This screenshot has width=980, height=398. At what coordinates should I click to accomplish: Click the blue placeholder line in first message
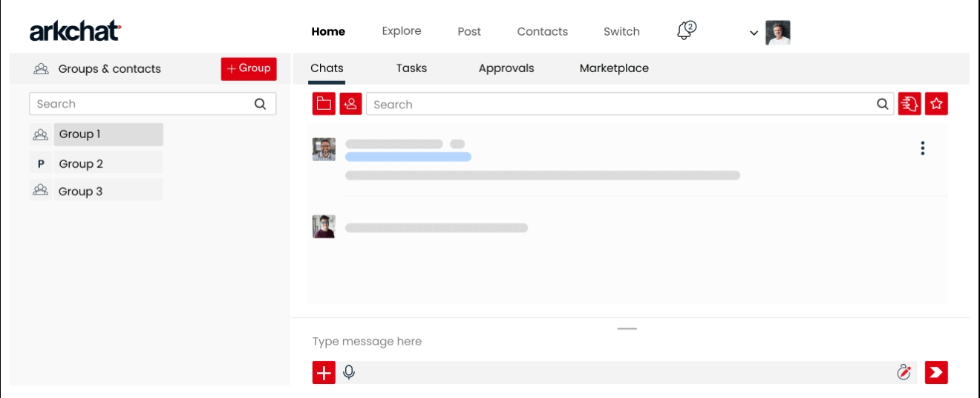click(x=408, y=157)
